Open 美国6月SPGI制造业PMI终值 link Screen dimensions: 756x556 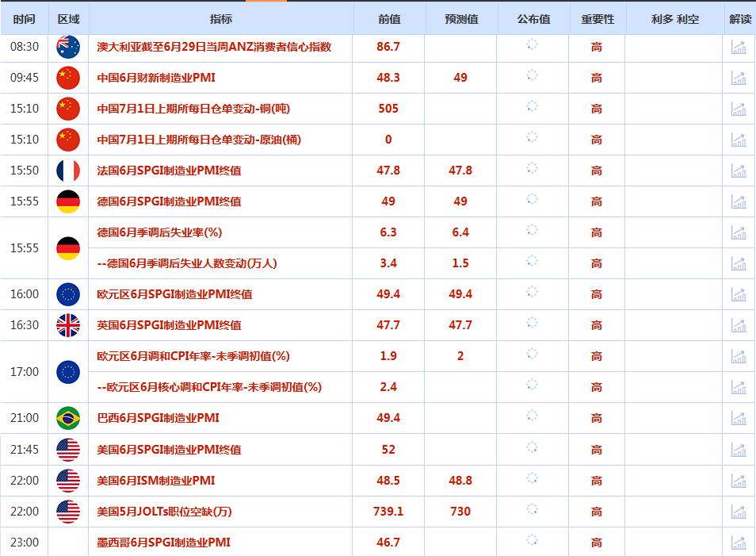pyautogui.click(x=170, y=450)
